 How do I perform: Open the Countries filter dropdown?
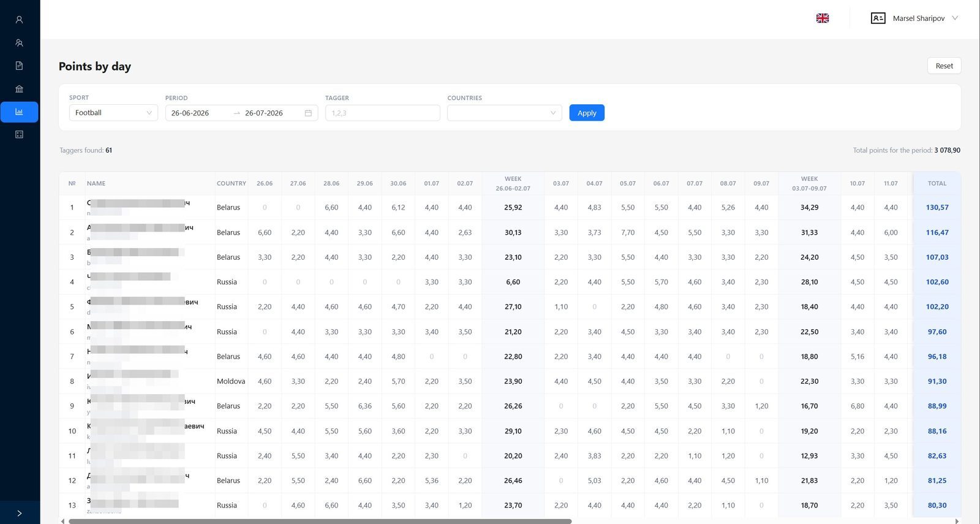click(504, 113)
